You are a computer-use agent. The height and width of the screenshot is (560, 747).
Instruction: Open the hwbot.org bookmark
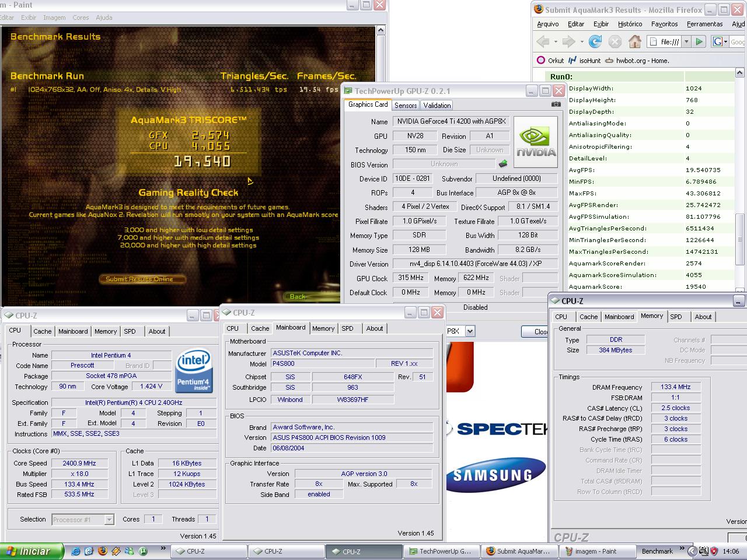637,60
